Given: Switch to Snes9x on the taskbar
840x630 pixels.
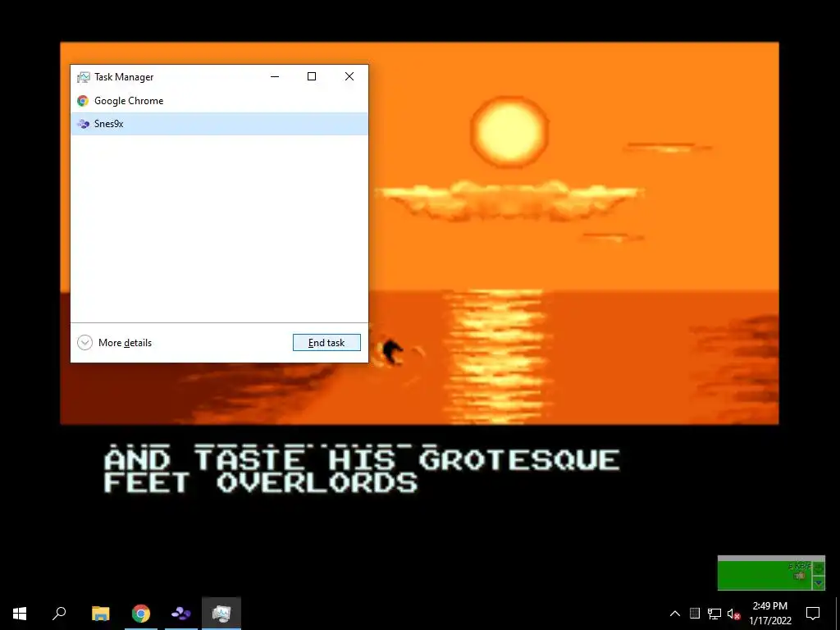Looking at the screenshot, I should pos(181,614).
